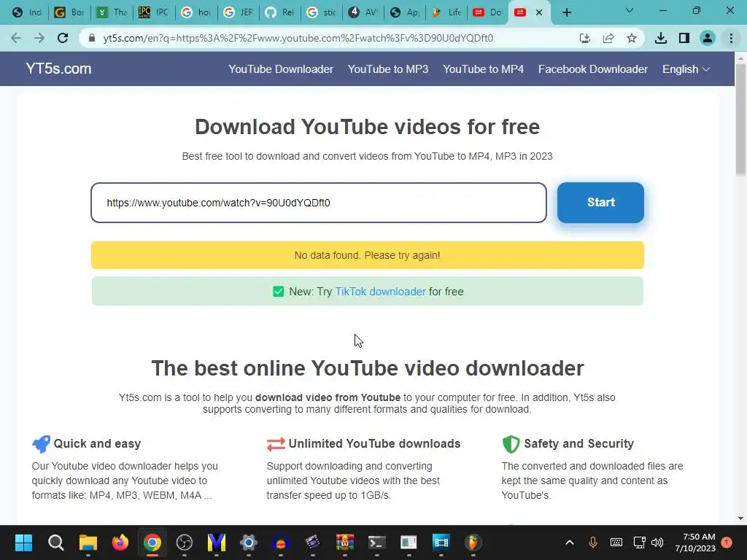The height and width of the screenshot is (560, 747).
Task: Launch Firefox from the taskbar
Action: [120, 542]
